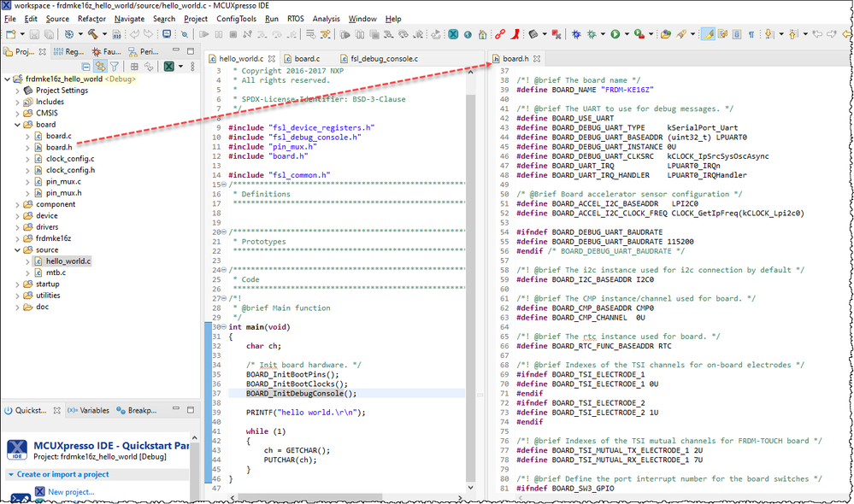This screenshot has width=854, height=504.
Task: Switch to the Variables tab
Action: 88,410
